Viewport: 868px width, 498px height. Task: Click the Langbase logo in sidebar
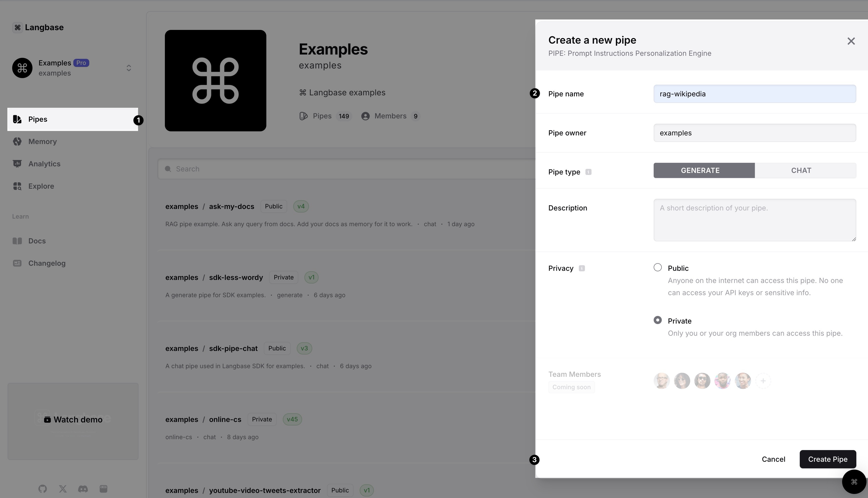click(x=38, y=27)
